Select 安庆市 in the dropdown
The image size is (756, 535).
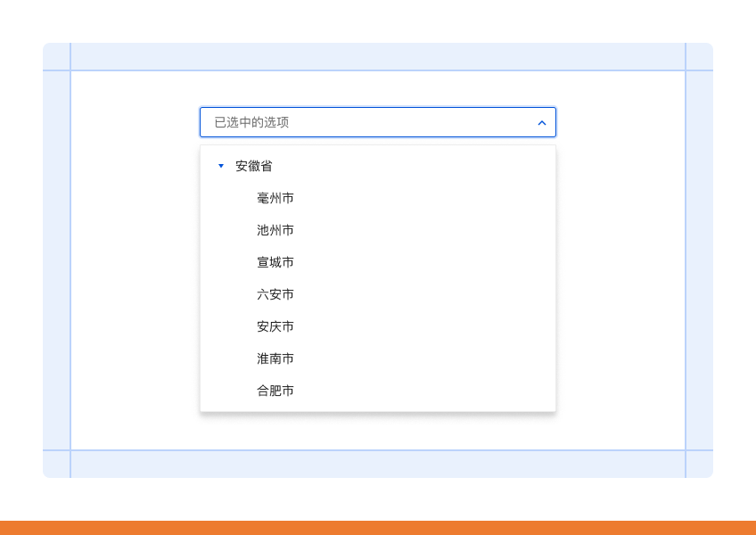[x=275, y=326]
